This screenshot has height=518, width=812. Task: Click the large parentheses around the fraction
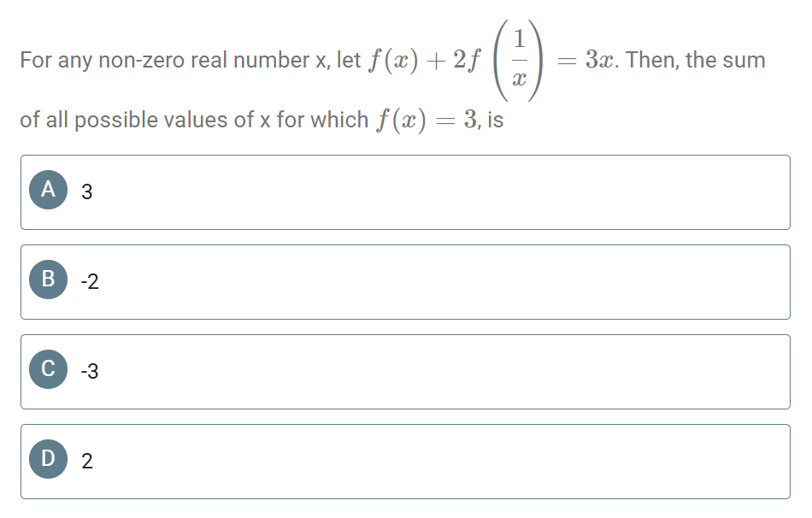click(x=497, y=60)
